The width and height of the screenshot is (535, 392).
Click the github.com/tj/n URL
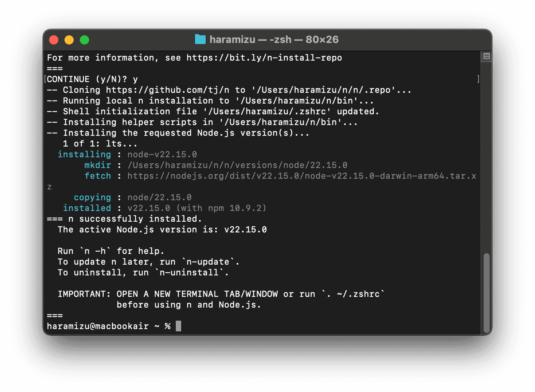click(x=167, y=90)
